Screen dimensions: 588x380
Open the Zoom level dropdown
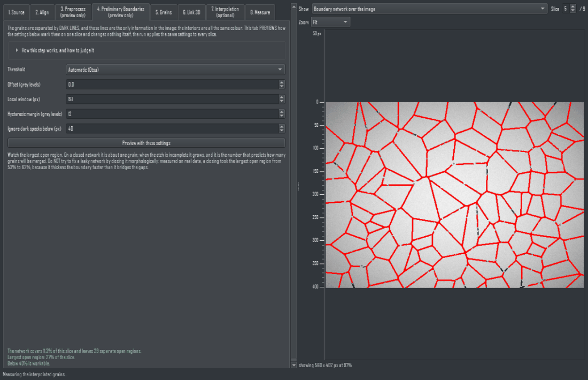click(331, 22)
